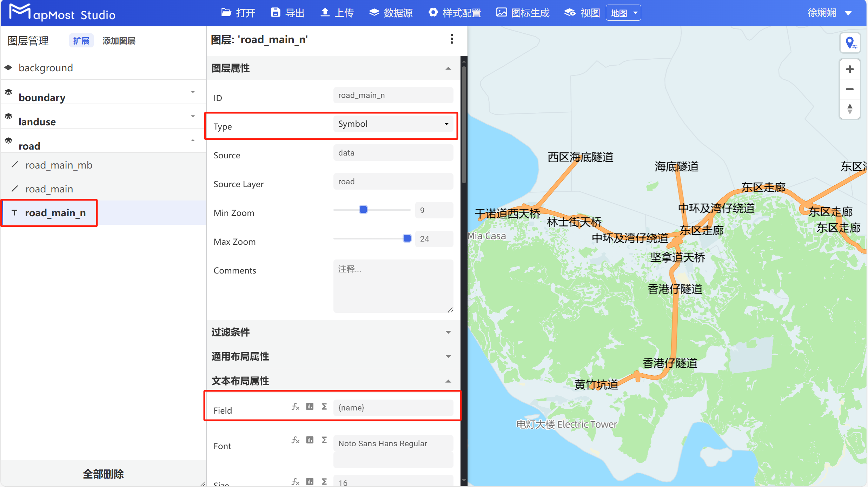Open the expression editor fx beside Field
This screenshot has width=868, height=487.
tap(295, 407)
